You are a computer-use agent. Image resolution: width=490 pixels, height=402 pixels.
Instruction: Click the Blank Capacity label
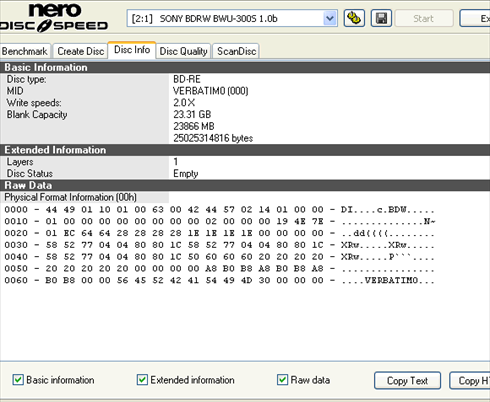[37, 114]
